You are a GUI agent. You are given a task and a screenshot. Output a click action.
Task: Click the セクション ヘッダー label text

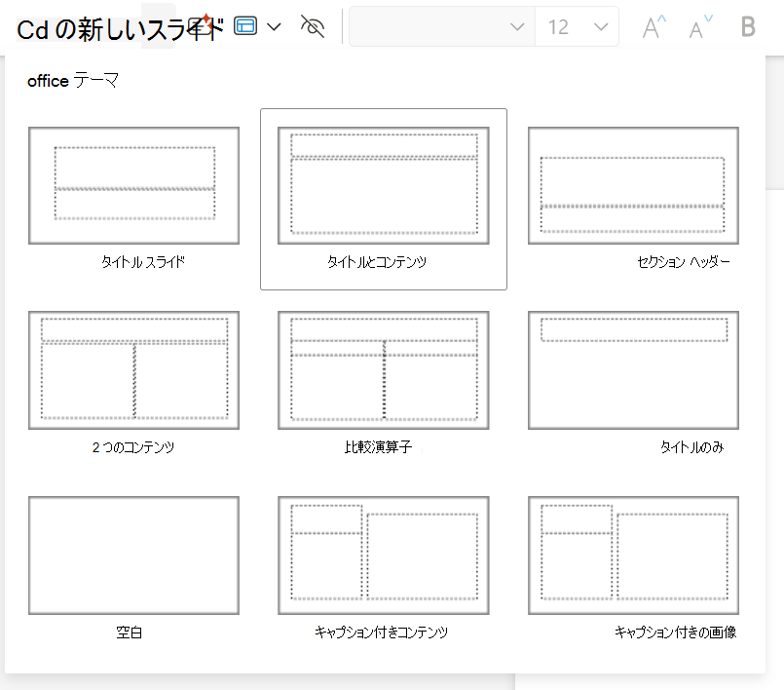pos(684,262)
